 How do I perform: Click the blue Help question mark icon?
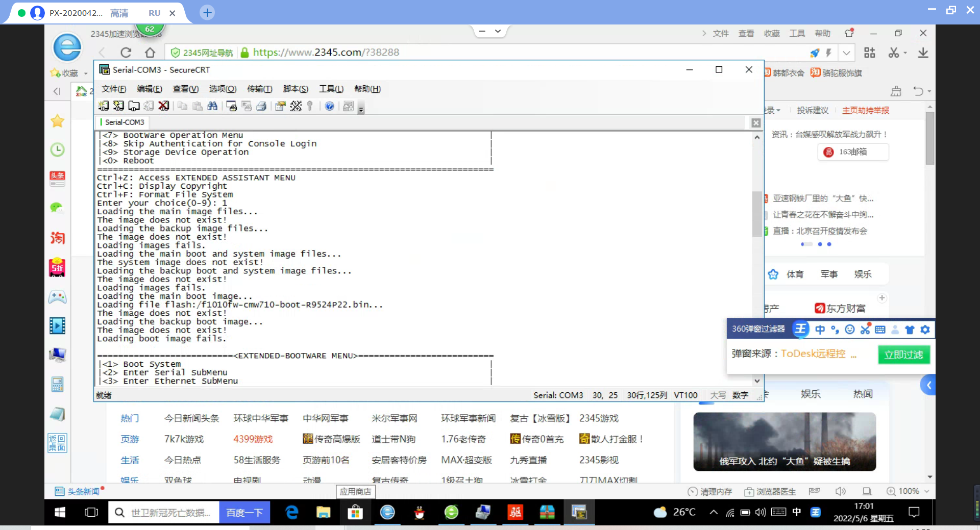[x=329, y=106]
